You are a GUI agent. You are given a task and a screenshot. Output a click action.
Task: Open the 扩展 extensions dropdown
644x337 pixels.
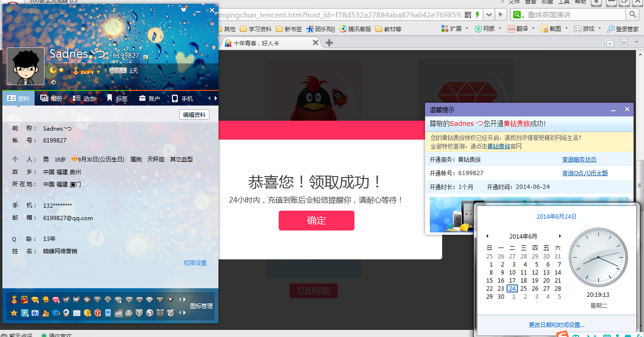pyautogui.click(x=467, y=28)
